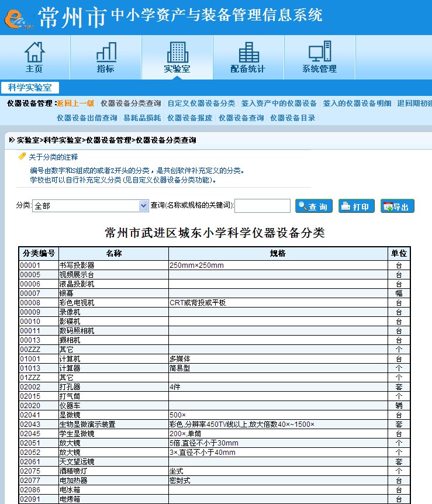Open the 配备统计 statistics icon

pos(248,57)
